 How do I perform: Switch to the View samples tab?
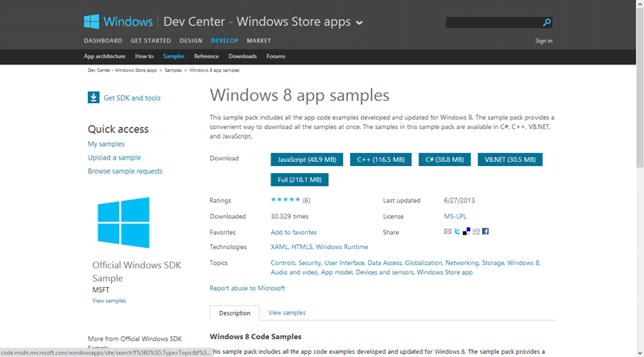point(287,313)
